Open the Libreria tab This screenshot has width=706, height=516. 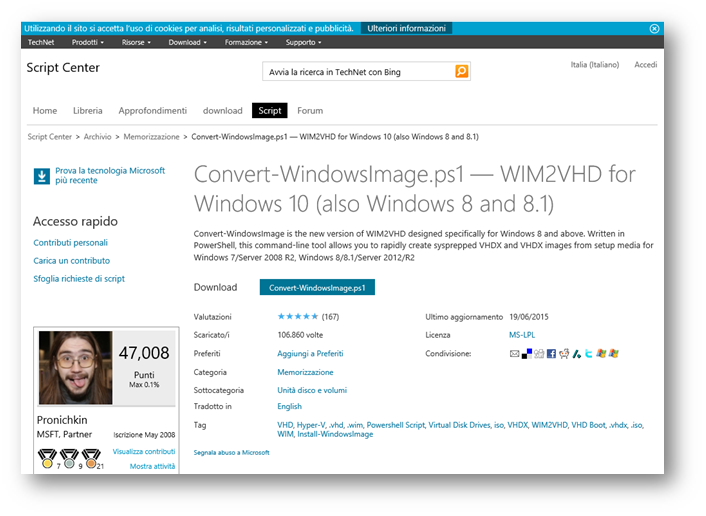[87, 111]
